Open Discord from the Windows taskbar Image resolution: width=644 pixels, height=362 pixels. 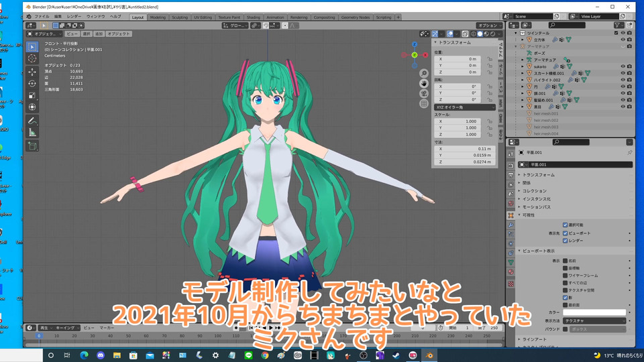[x=101, y=355]
